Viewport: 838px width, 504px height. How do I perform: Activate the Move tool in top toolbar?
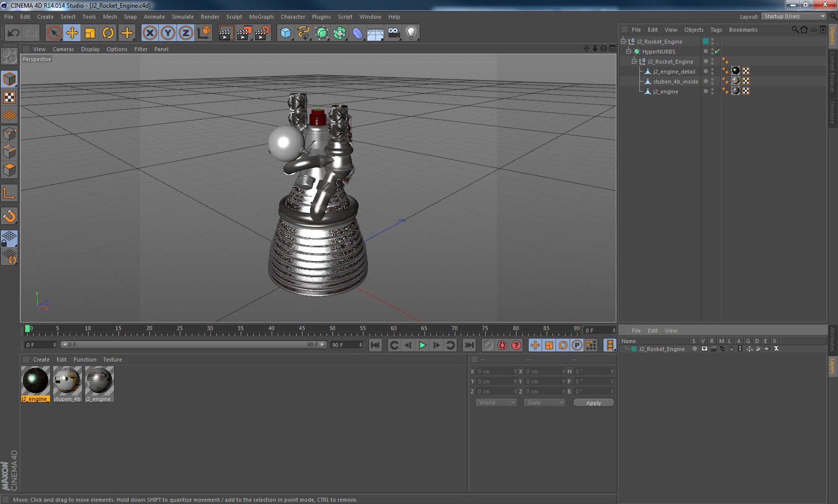click(x=72, y=33)
